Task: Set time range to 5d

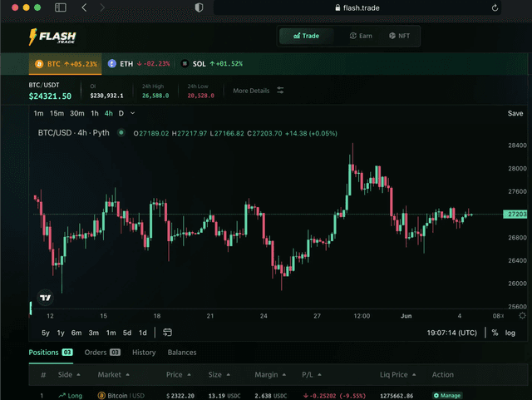Action: click(127, 333)
